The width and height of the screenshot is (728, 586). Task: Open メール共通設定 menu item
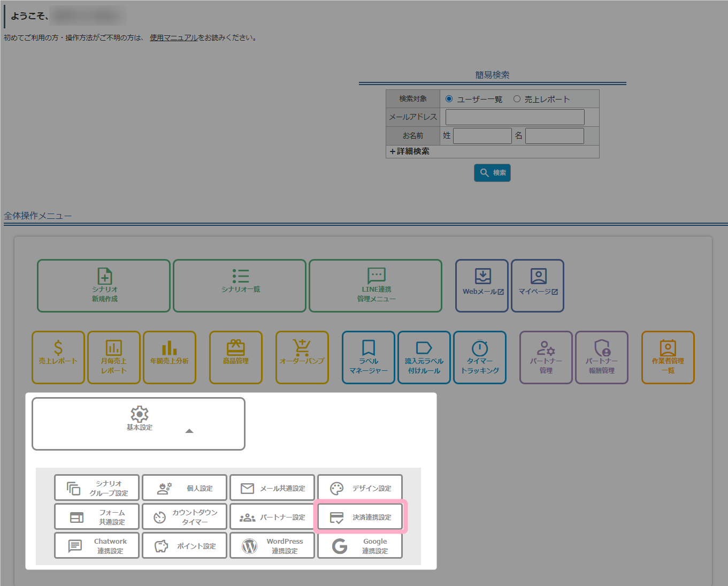click(272, 488)
